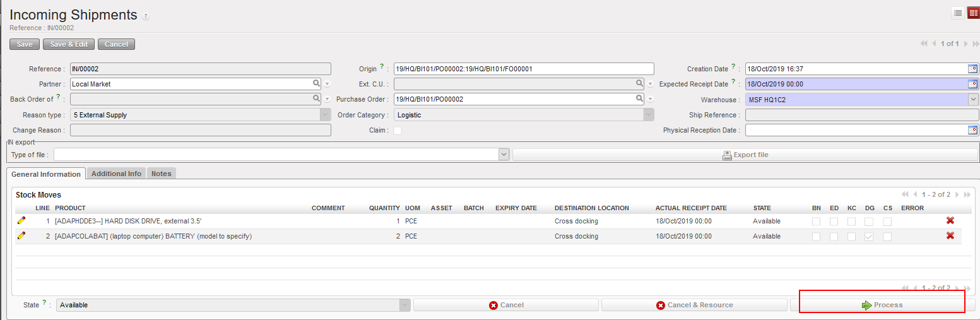Screen dimensions: 980x320
Task: Click into the Origin text field
Action: pos(523,69)
